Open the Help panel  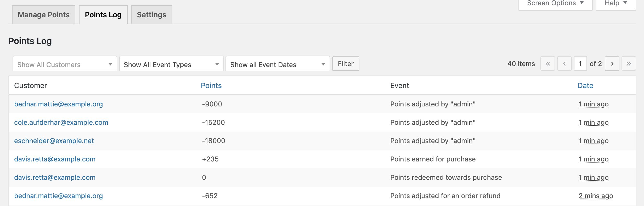(x=615, y=3)
